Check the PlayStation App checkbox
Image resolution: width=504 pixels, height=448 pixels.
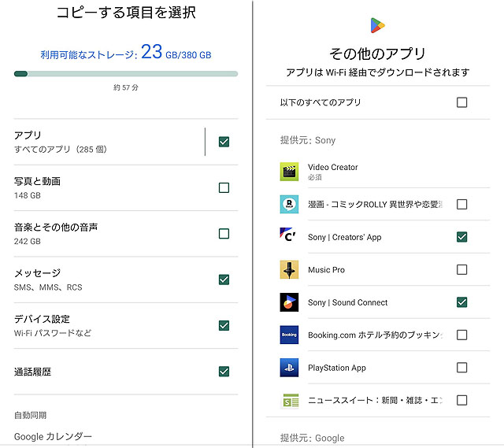pyautogui.click(x=462, y=368)
